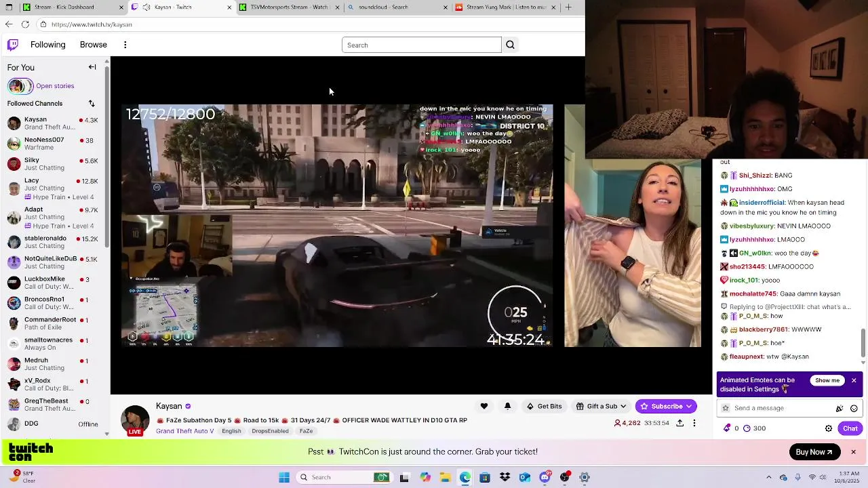Image resolution: width=868 pixels, height=488 pixels.
Task: Collapse the For You sidebar arrow
Action: click(92, 67)
